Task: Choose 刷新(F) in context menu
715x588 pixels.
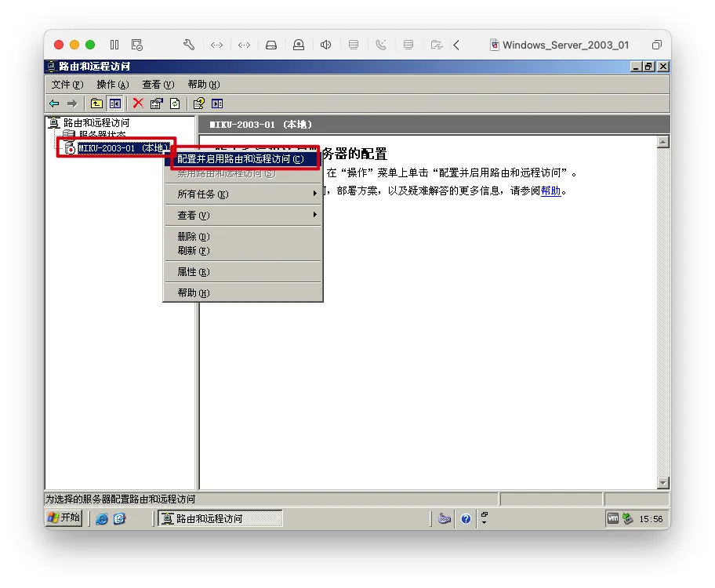Action: (x=242, y=250)
